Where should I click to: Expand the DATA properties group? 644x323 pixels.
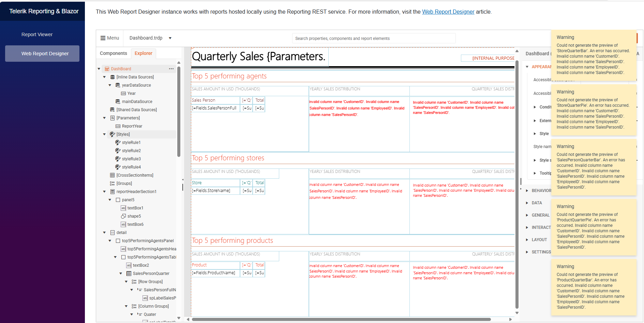pyautogui.click(x=527, y=203)
